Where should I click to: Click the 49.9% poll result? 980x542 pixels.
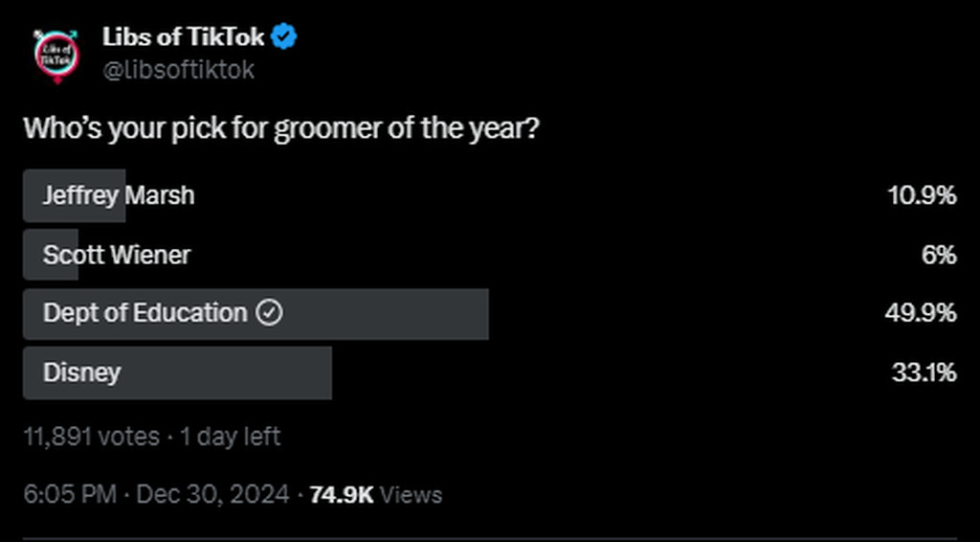(920, 313)
